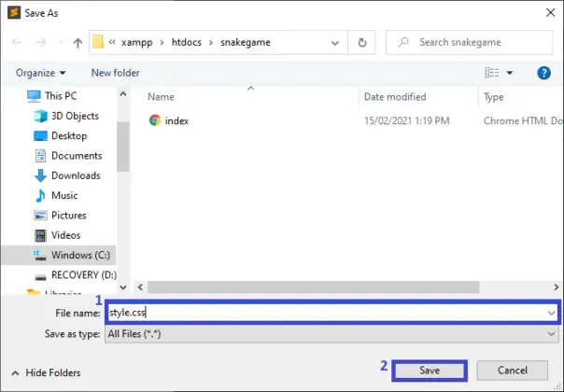Click the Save button
The image size is (564, 392).
[x=430, y=371]
